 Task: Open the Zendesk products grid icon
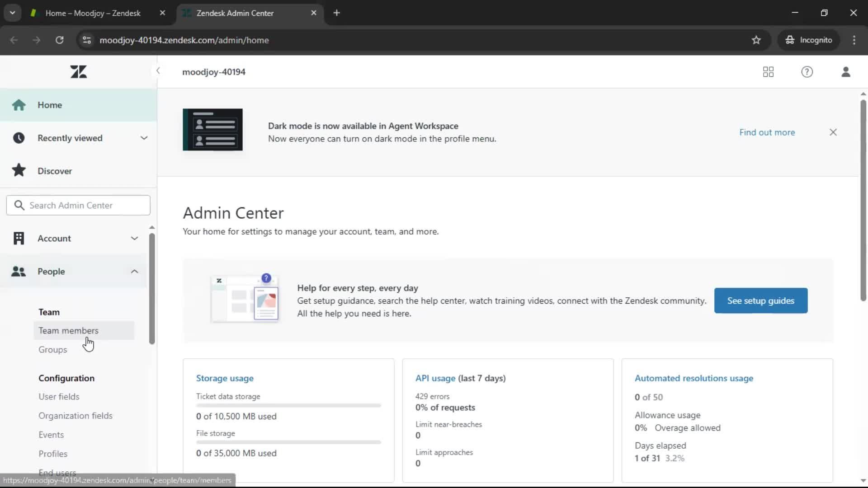coord(768,72)
